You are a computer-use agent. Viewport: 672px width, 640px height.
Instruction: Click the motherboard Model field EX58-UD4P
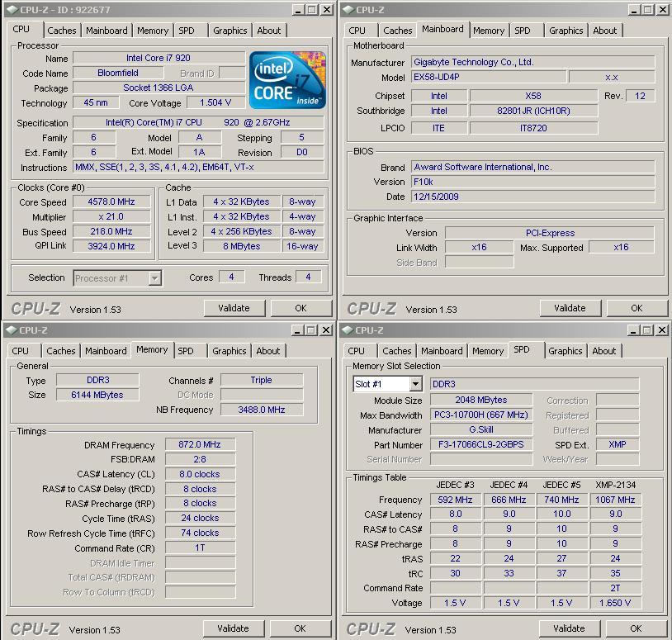489,77
